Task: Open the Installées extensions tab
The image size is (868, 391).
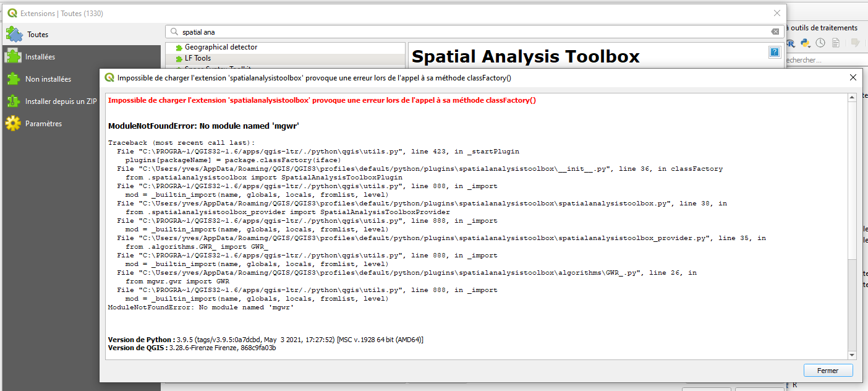Action: click(x=81, y=56)
